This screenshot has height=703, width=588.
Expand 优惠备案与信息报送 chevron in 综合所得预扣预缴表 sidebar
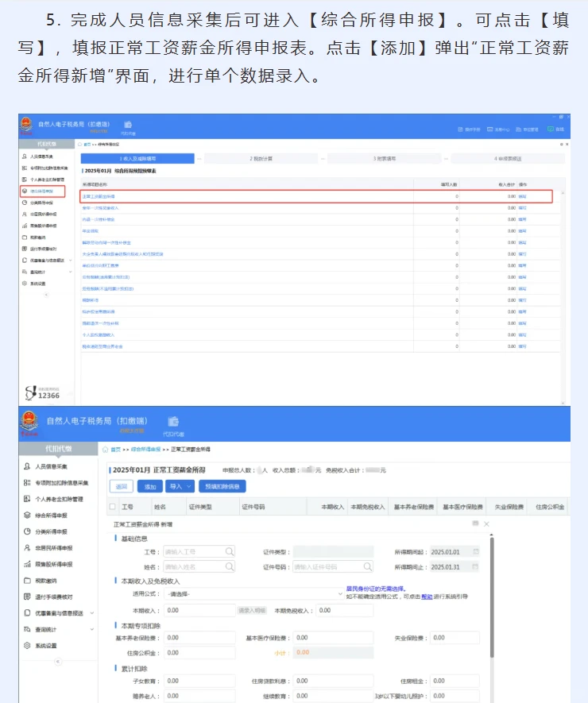coord(71,260)
